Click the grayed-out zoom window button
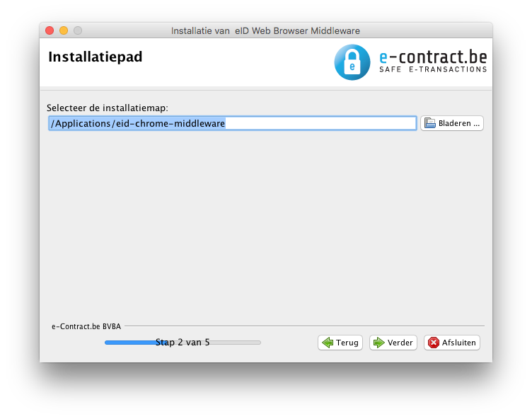 78,30
